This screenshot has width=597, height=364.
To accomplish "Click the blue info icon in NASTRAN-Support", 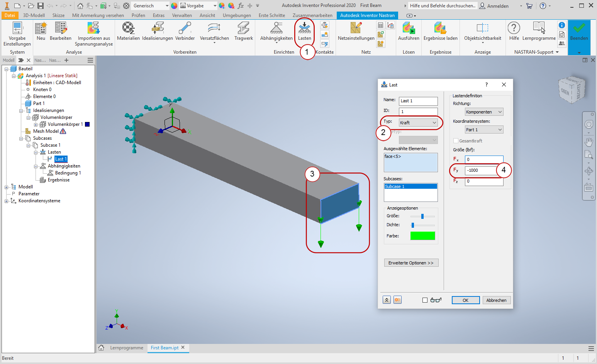I will pyautogui.click(x=562, y=25).
